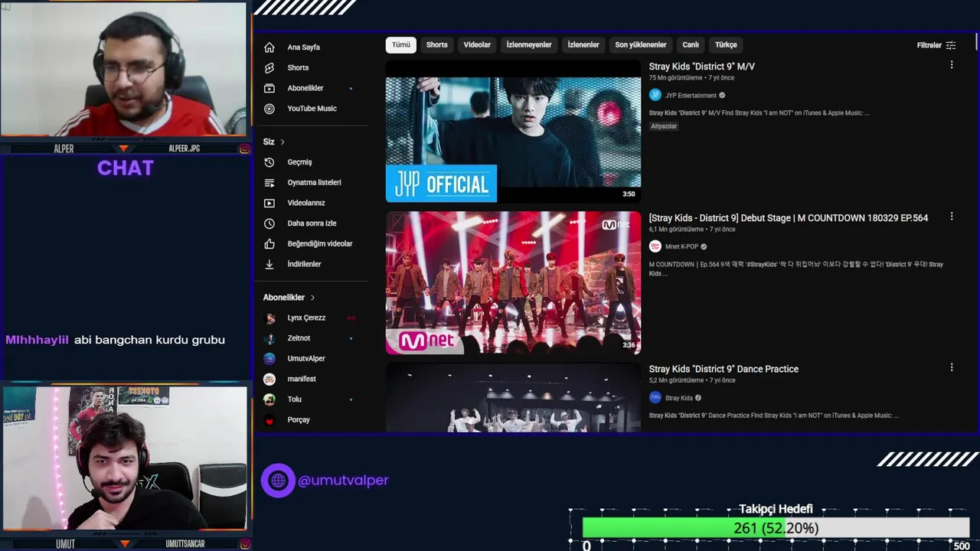Select the İzlenmeyenler filter chip
The width and height of the screenshot is (980, 551).
tap(529, 45)
